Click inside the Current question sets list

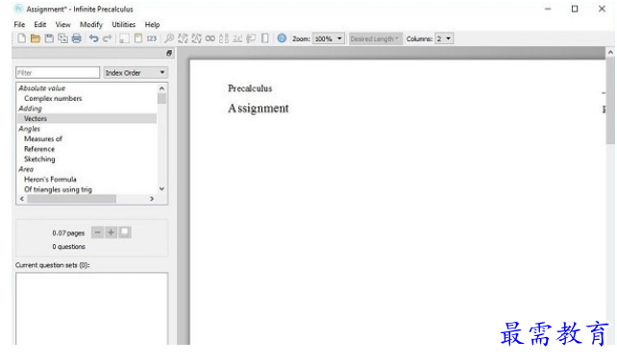point(91,309)
